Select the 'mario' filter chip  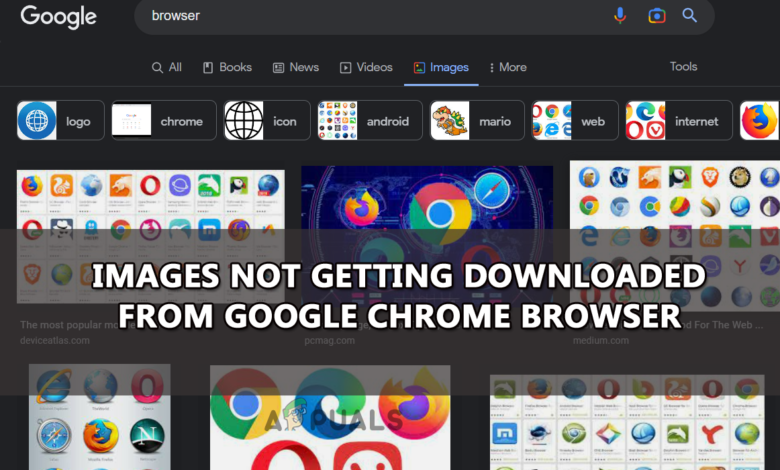[477, 121]
